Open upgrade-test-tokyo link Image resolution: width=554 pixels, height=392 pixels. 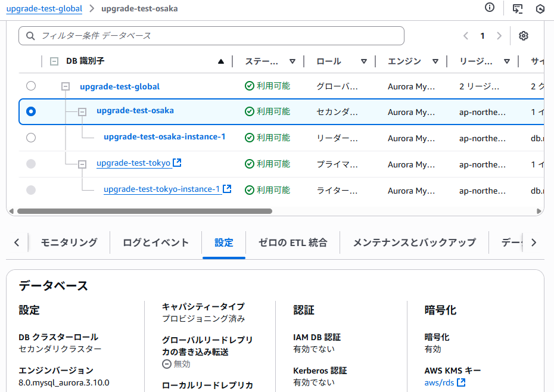pyautogui.click(x=133, y=163)
